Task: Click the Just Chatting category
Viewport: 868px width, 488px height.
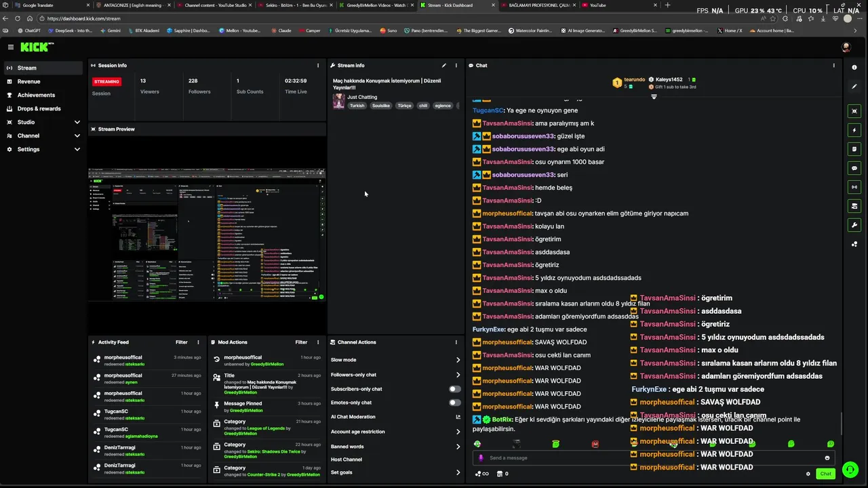Action: point(362,97)
